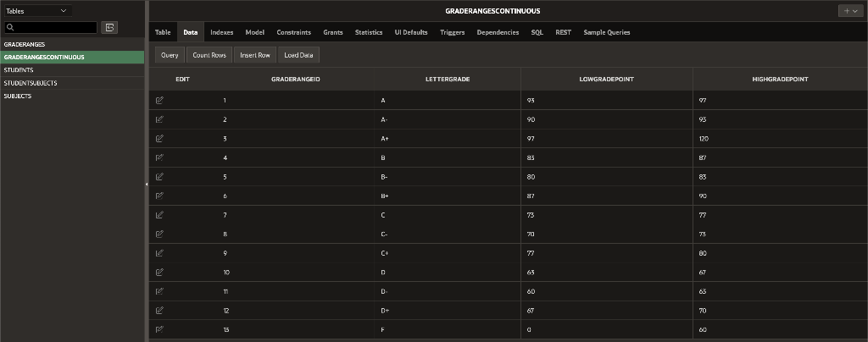
Task: View the Sample Queries tab
Action: pyautogui.click(x=607, y=32)
